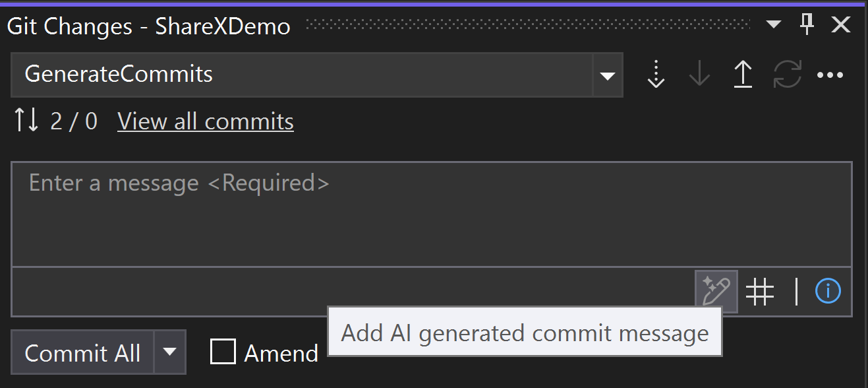Insert an issue with the # icon
The image size is (868, 388).
pos(761,290)
